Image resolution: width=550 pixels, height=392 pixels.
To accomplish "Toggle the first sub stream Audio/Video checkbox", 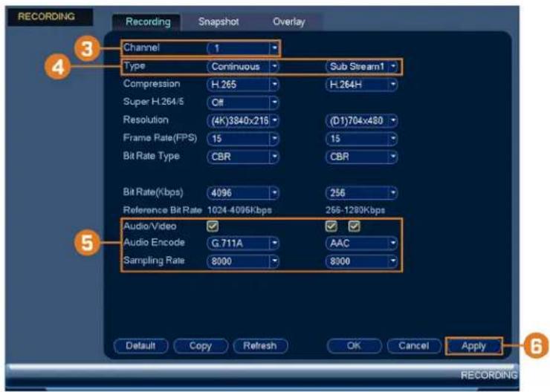I will (331, 226).
